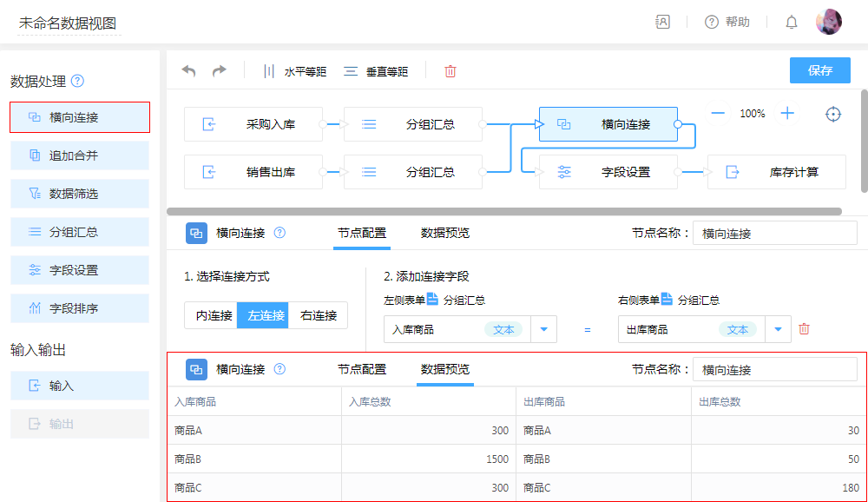868x502 pixels.
Task: Add a 分组汇总 node from the sidebar
Action: [80, 232]
